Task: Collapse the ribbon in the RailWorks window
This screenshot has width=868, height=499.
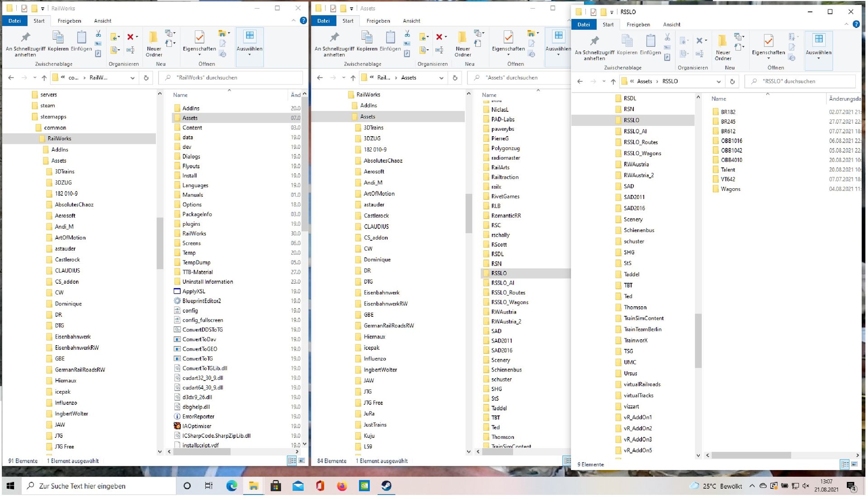Action: [294, 21]
